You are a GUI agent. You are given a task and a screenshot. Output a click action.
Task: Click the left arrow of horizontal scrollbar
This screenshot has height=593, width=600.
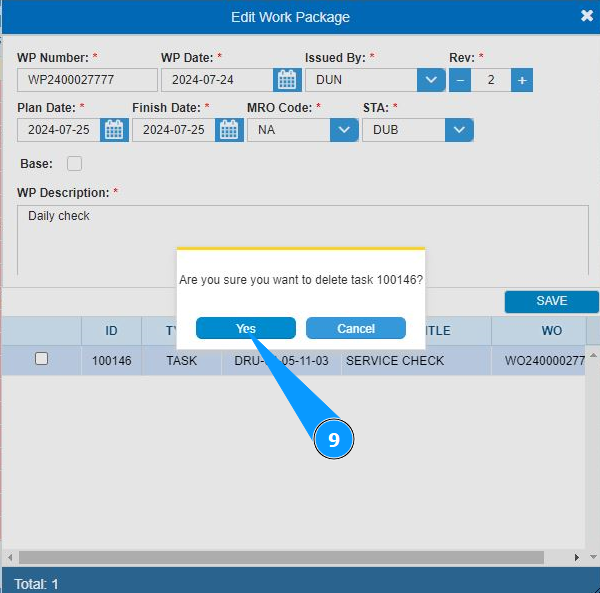tap(10, 557)
